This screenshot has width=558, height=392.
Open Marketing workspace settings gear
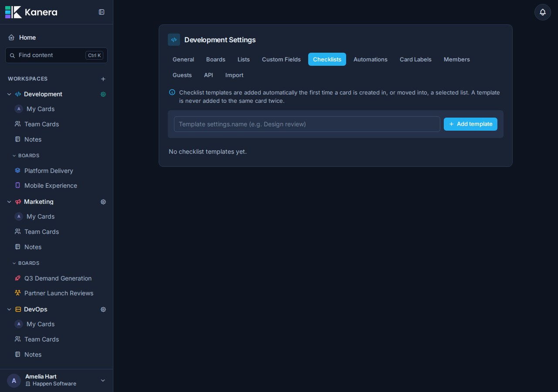pyautogui.click(x=103, y=202)
